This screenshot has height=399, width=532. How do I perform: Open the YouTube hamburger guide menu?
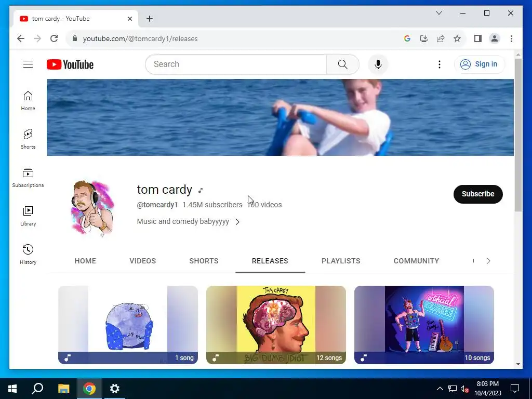pos(28,64)
